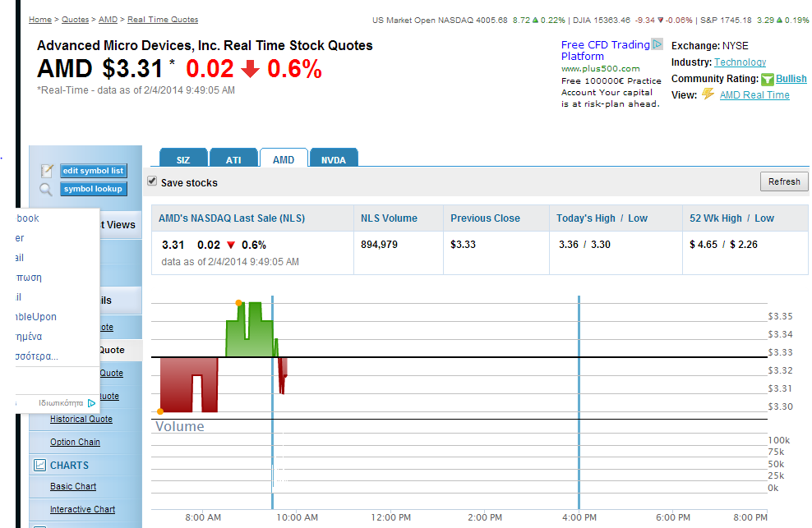The height and width of the screenshot is (528, 812).
Task: Click the edit symbol list notepad icon
Action: click(x=47, y=171)
